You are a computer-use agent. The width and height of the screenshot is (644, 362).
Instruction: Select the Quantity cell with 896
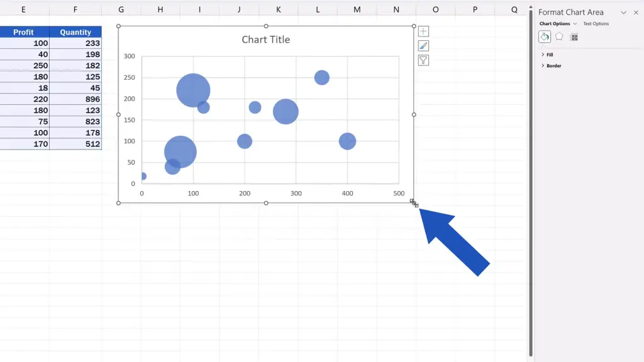click(x=75, y=99)
